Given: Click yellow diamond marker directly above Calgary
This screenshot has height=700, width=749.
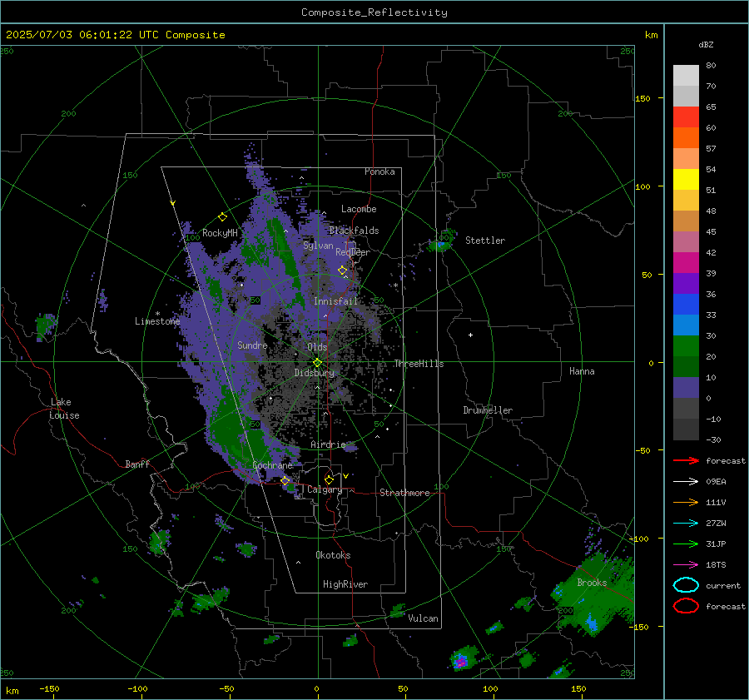Looking at the screenshot, I should [x=329, y=479].
